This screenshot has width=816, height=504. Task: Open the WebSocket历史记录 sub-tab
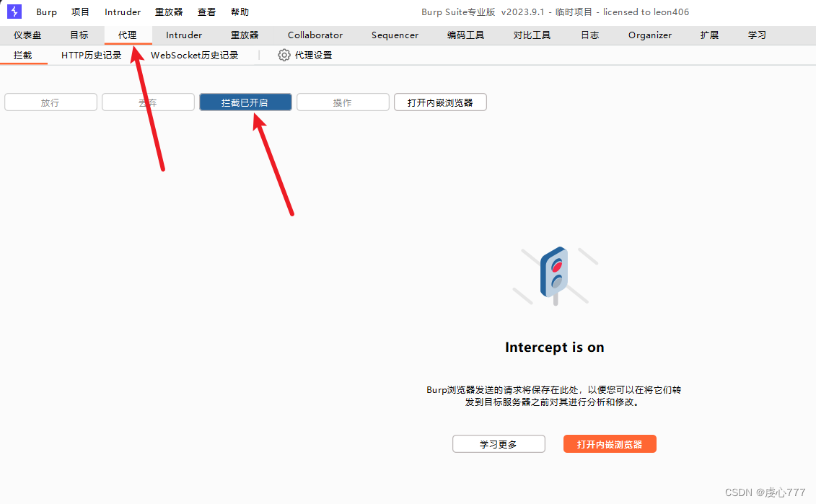[x=193, y=55]
